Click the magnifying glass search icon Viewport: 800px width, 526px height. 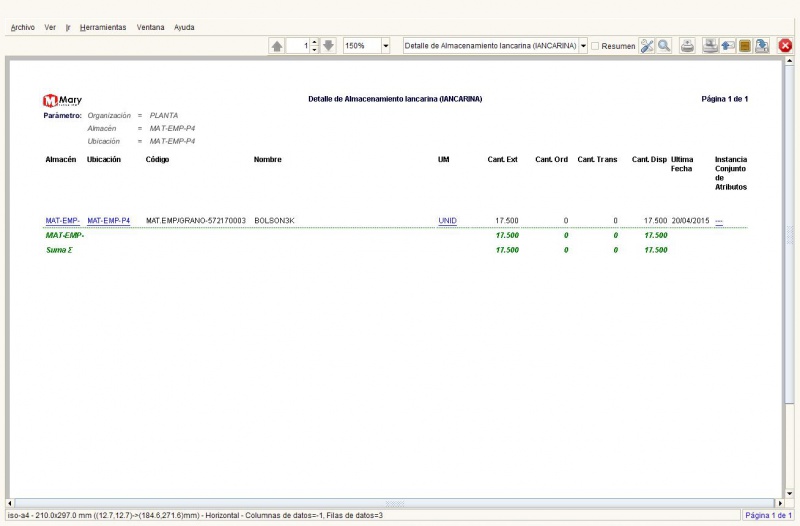point(664,46)
